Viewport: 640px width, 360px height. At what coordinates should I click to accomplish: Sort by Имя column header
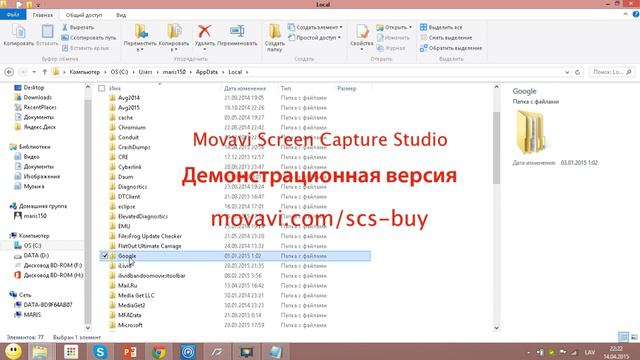[115, 88]
